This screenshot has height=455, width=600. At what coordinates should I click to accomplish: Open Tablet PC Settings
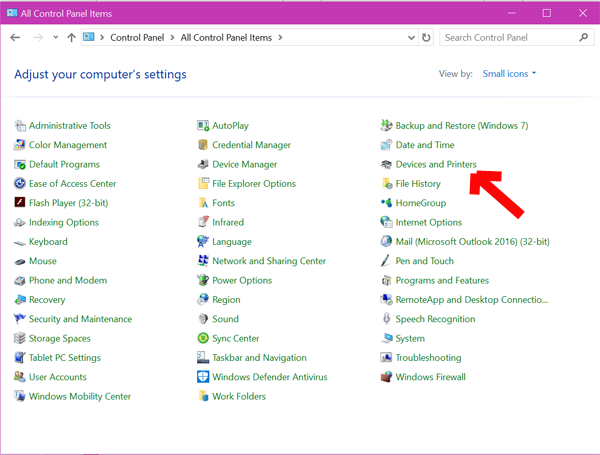(x=65, y=358)
